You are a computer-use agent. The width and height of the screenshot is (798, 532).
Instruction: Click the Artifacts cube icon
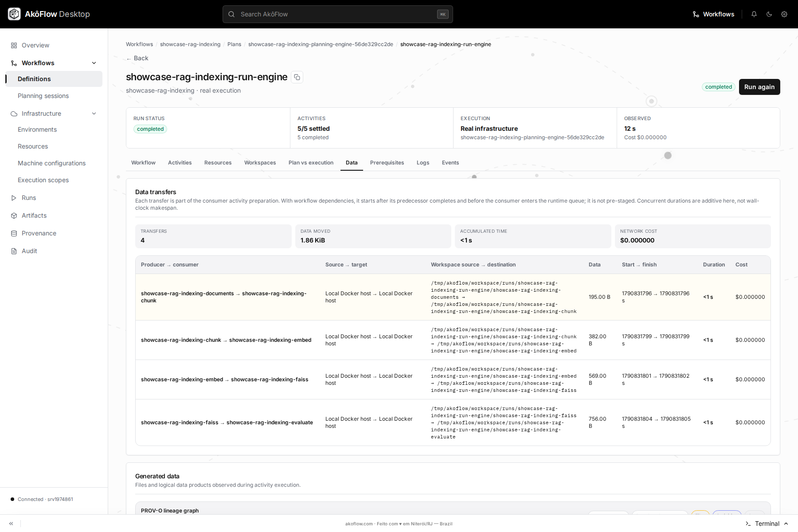tap(14, 215)
